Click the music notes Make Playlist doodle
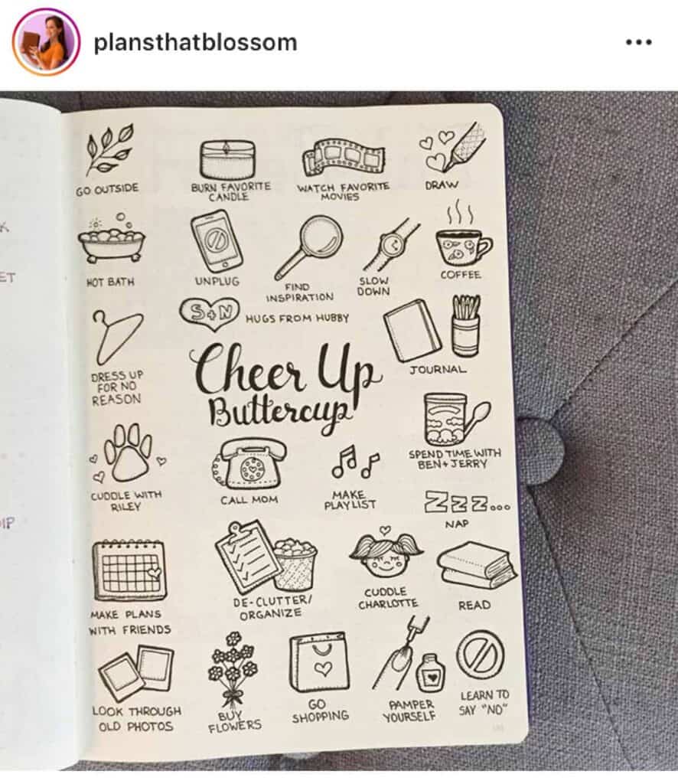 [355, 462]
